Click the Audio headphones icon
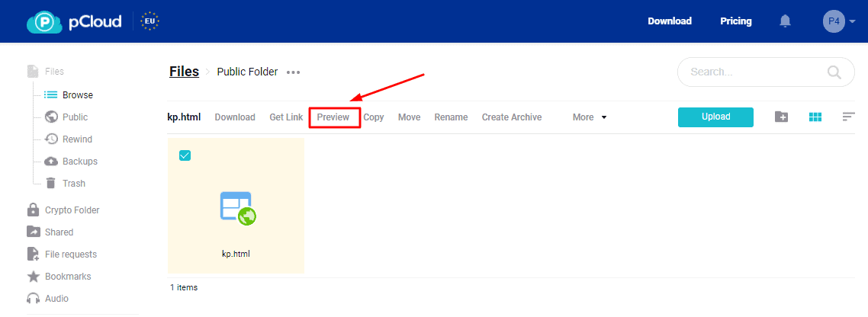The width and height of the screenshot is (868, 317). pyautogui.click(x=34, y=298)
